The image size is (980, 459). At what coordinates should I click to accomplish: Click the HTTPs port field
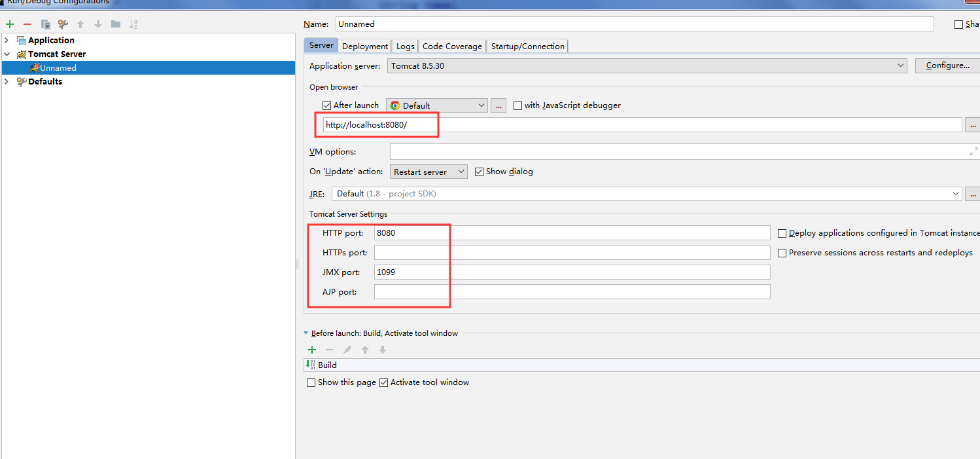[x=572, y=253]
